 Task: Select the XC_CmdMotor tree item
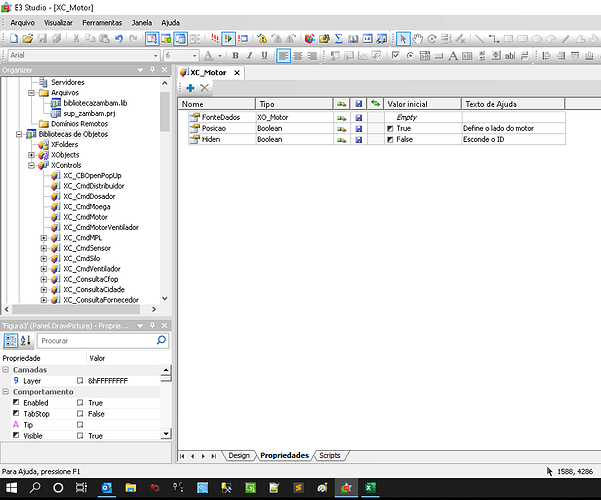click(85, 217)
